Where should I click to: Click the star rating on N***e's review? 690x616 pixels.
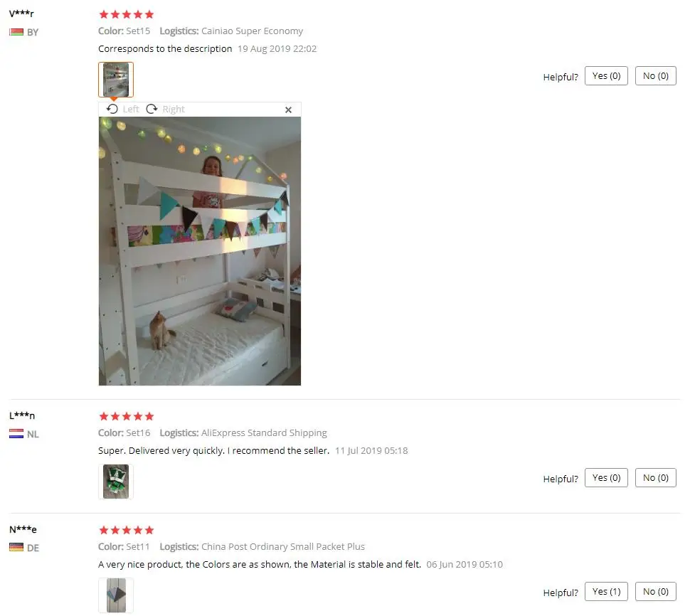[127, 530]
